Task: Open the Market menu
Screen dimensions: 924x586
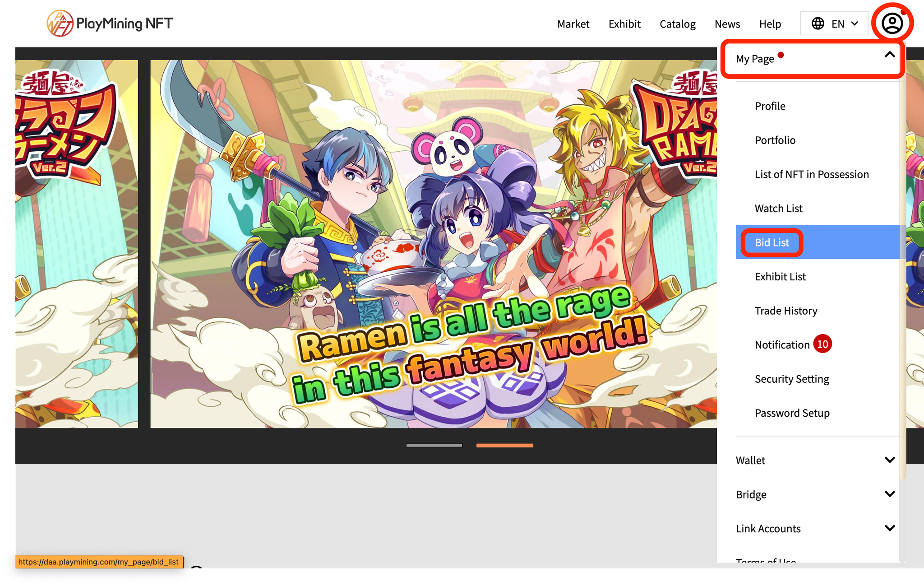Action: click(x=573, y=24)
